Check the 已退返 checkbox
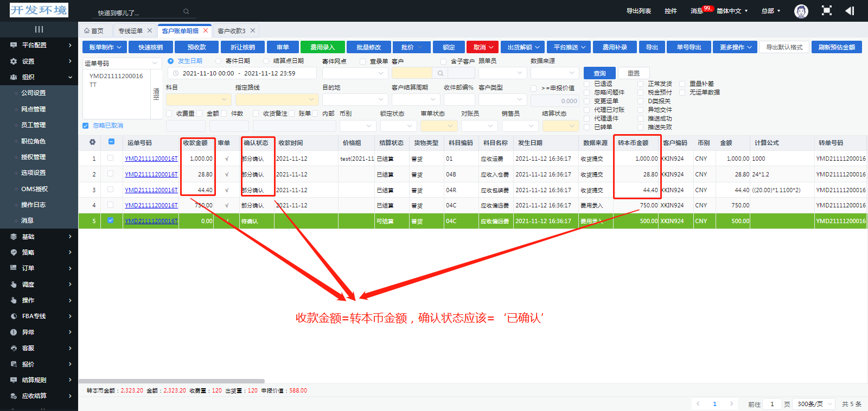The image size is (868, 411). coord(587,84)
